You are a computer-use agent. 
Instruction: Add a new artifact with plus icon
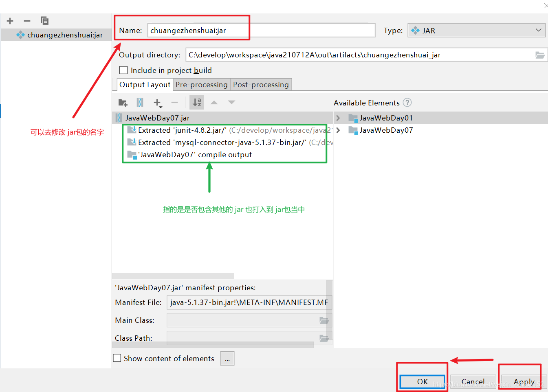pos(10,21)
